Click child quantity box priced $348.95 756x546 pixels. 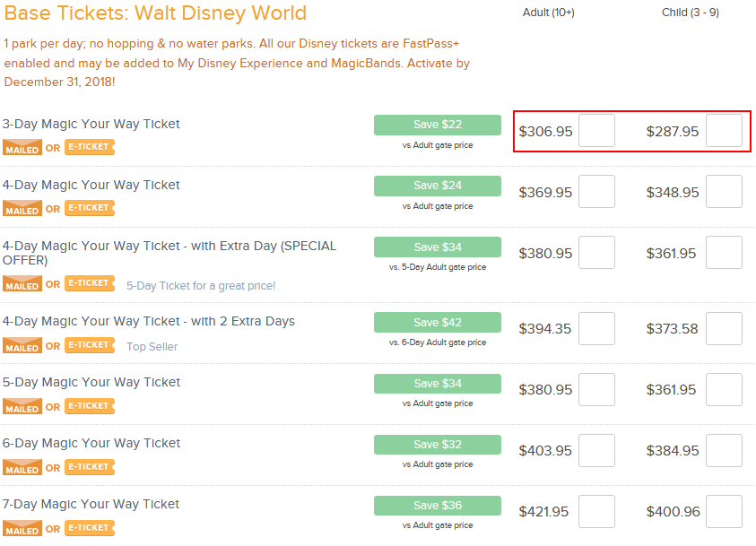(x=725, y=191)
